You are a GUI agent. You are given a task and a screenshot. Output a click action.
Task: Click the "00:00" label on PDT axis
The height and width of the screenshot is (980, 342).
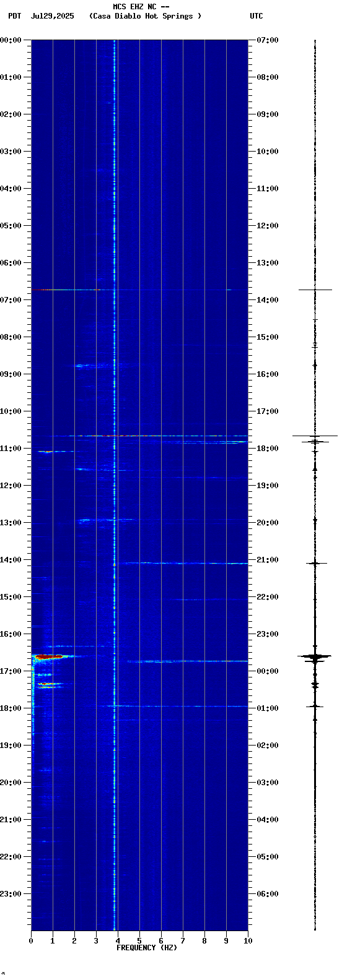point(11,40)
